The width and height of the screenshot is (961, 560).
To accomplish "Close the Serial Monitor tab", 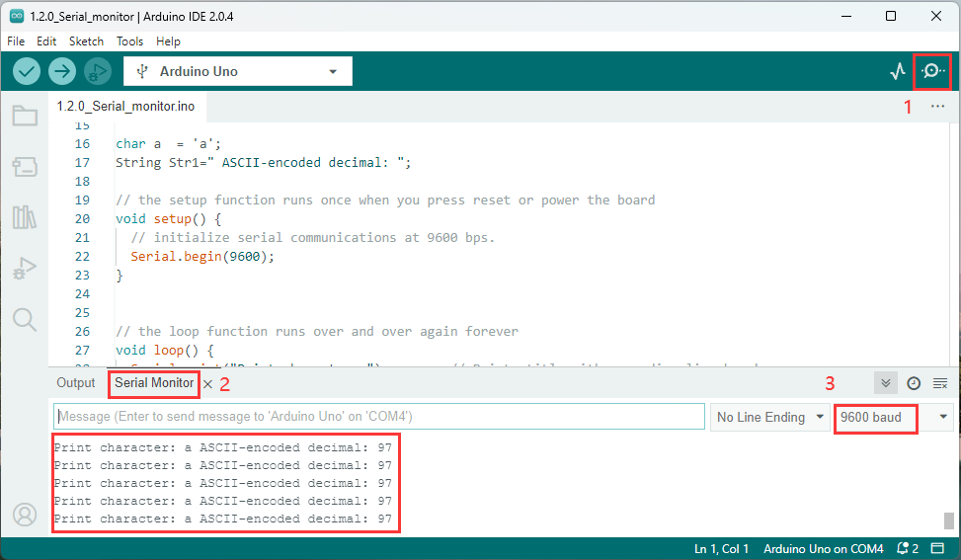I will 207,384.
